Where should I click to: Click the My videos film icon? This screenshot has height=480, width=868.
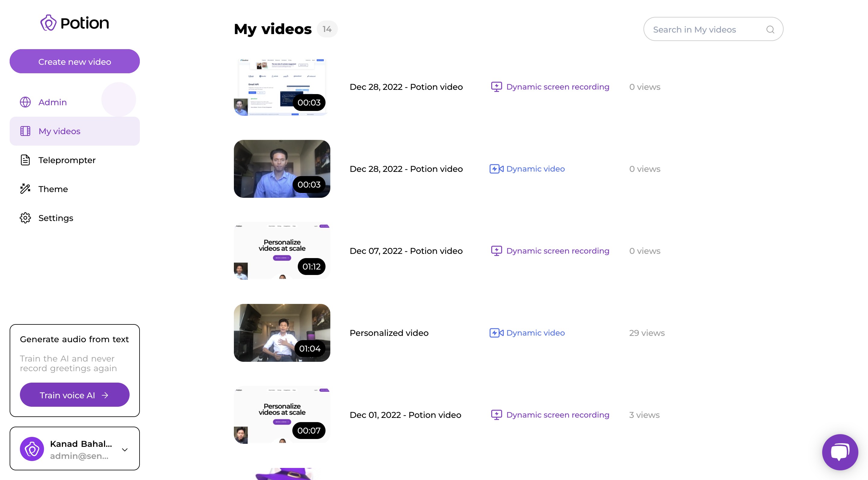coord(25,131)
